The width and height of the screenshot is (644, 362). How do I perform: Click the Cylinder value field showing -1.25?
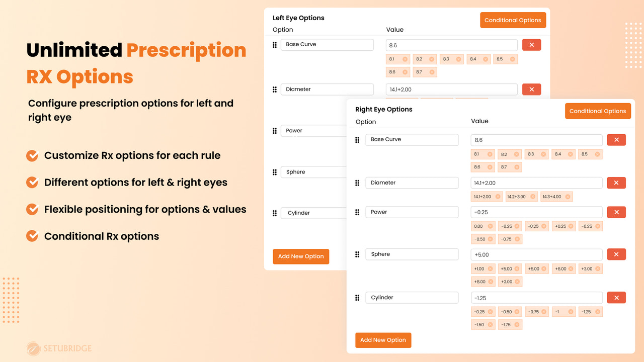536,297
